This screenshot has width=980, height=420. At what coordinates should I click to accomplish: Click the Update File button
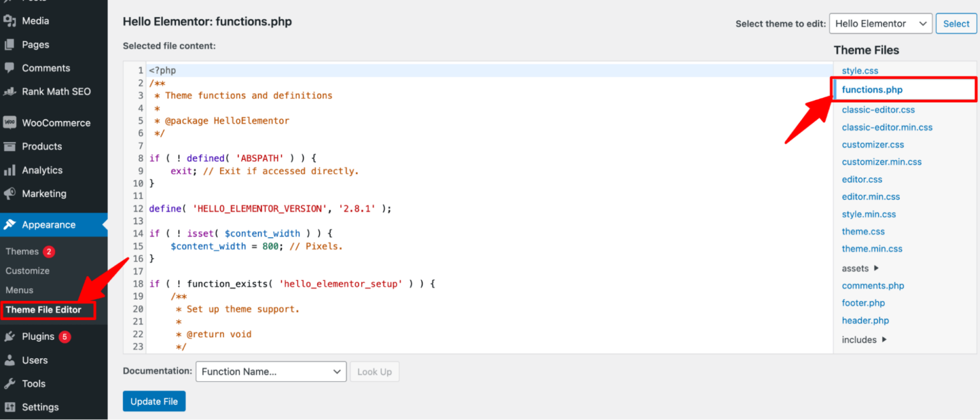pos(154,401)
